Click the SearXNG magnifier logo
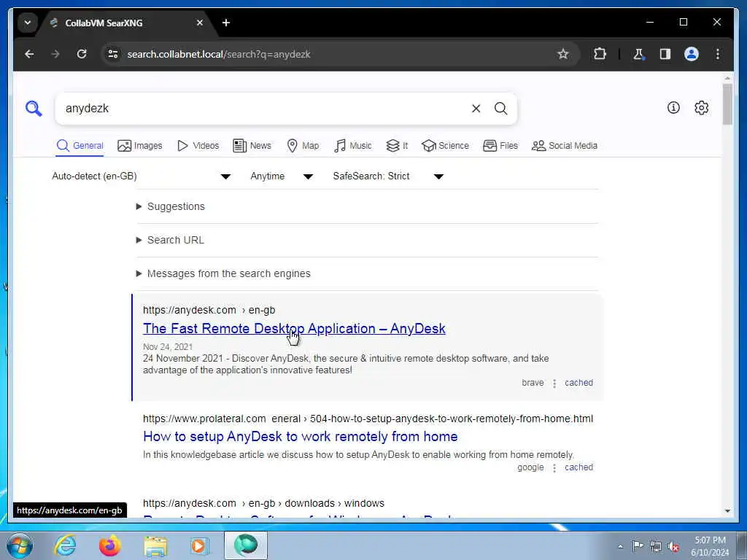The height and width of the screenshot is (560, 747). [34, 109]
